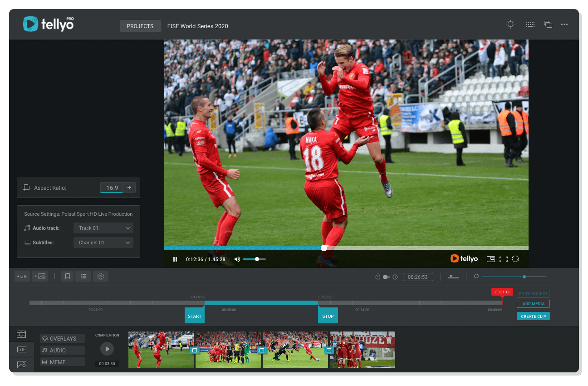588x386 pixels.
Task: Switch to the video clips filmstrip tab
Action: (21, 334)
